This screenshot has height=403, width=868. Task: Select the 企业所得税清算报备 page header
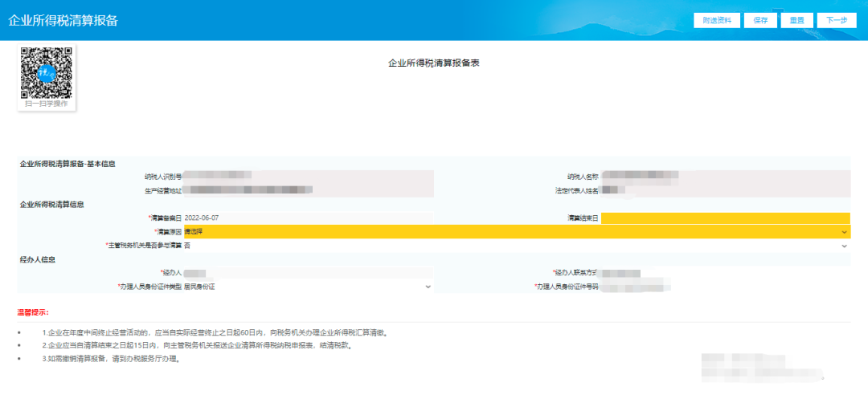coord(63,20)
